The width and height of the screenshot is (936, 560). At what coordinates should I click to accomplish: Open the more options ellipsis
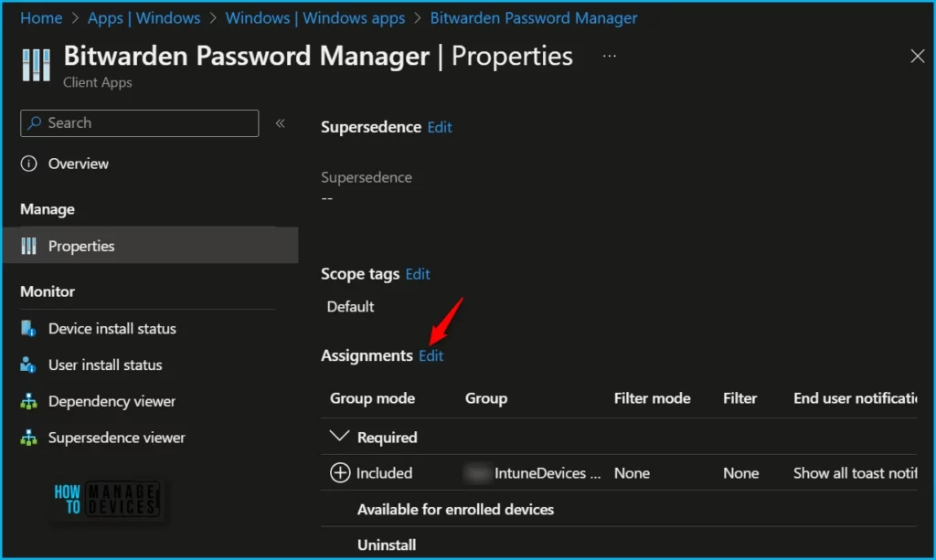(609, 56)
